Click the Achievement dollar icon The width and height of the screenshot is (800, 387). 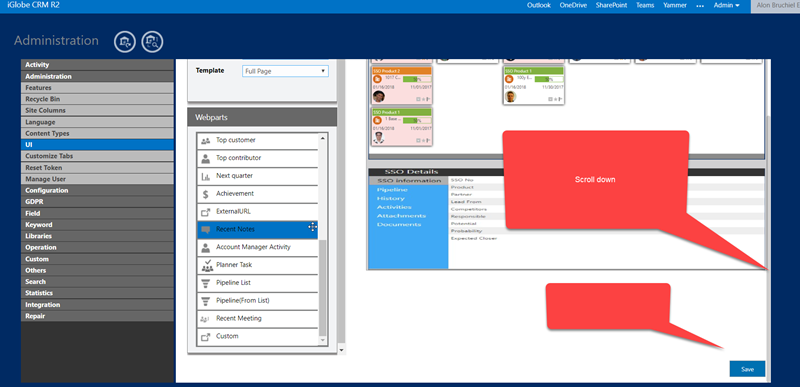coord(206,194)
